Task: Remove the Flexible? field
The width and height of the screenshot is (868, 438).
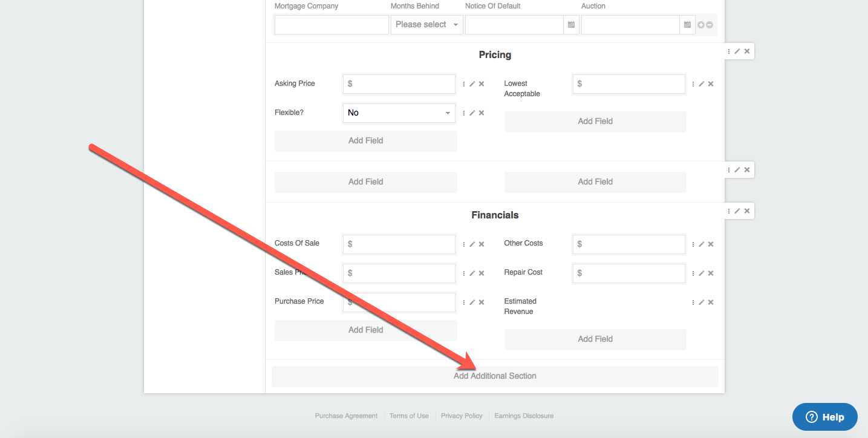Action: point(481,113)
